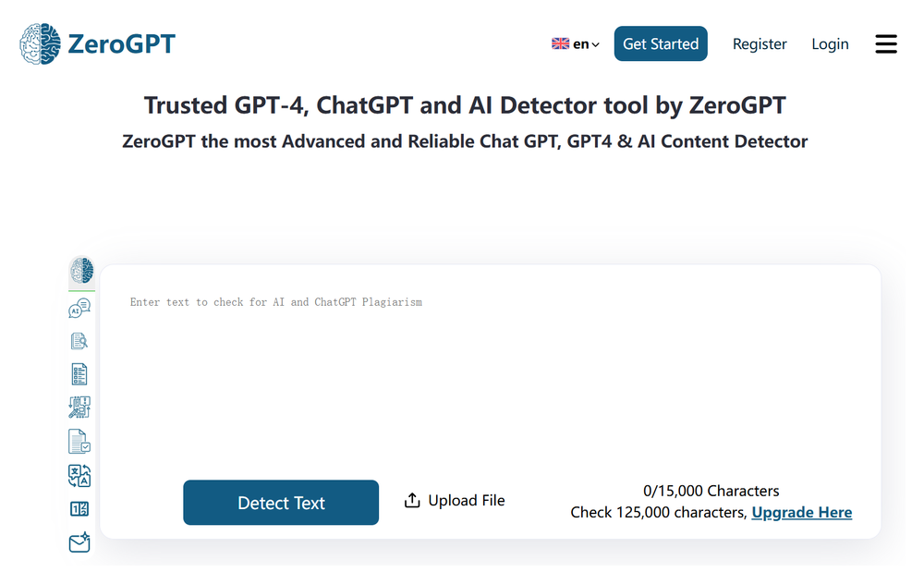Select the word counter number icon
The width and height of the screenshot is (924, 584).
tap(80, 509)
